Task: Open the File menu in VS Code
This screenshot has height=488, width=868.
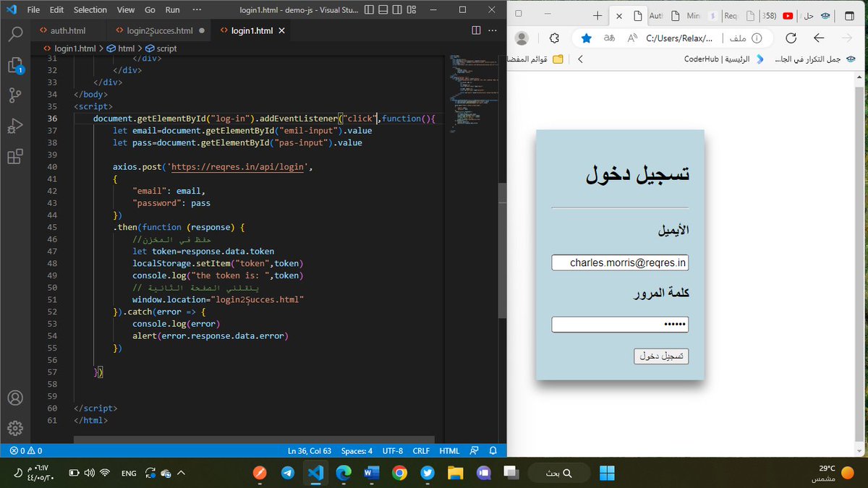Action: [x=33, y=10]
